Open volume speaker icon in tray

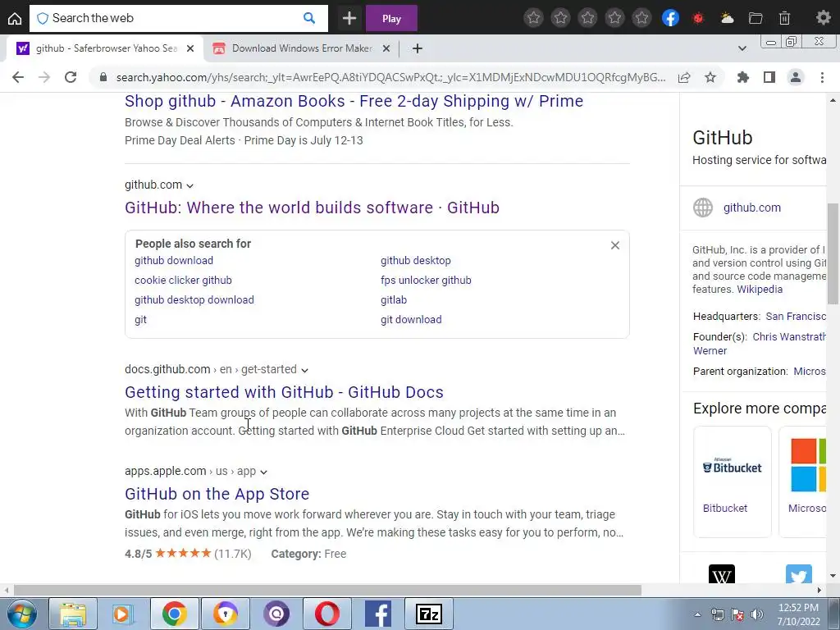click(756, 614)
